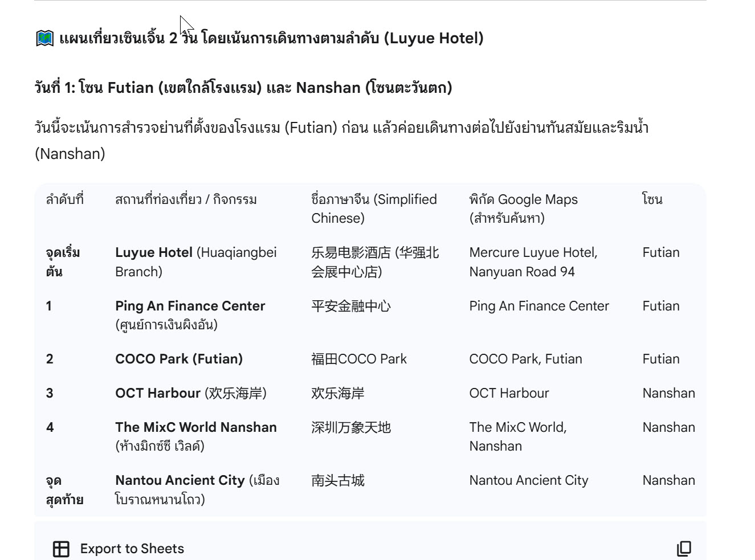Click Chinese text 平安金融中心
The height and width of the screenshot is (560, 755).
click(350, 306)
